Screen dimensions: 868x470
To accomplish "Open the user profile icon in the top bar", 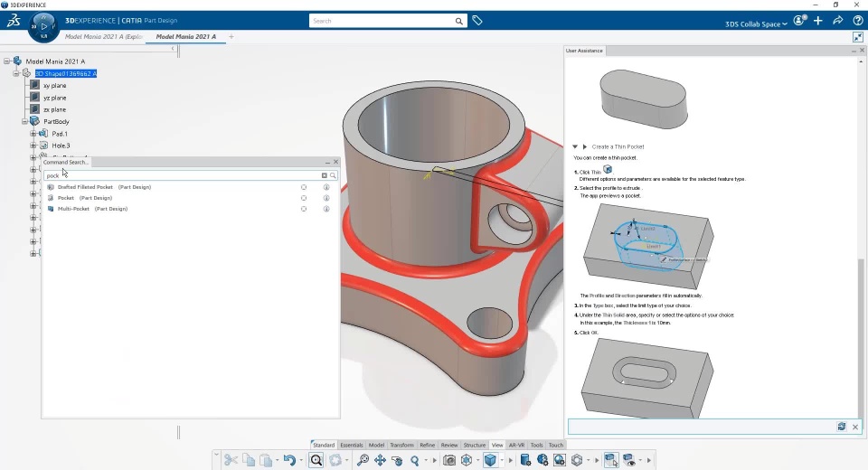I will 800,21.
